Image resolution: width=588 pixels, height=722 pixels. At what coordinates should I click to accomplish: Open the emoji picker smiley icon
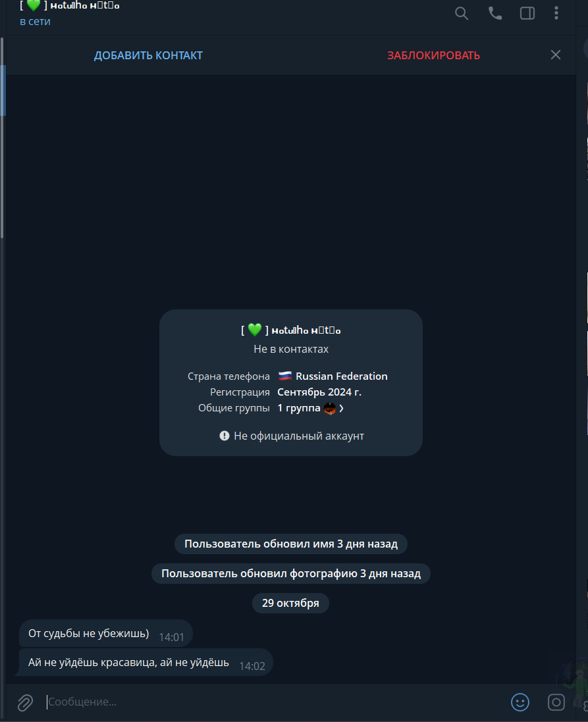point(520,702)
